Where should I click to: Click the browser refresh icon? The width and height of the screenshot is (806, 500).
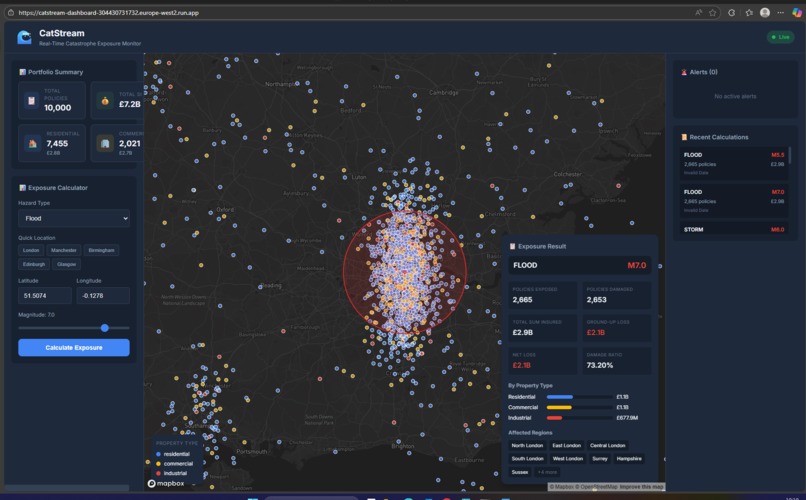point(731,13)
